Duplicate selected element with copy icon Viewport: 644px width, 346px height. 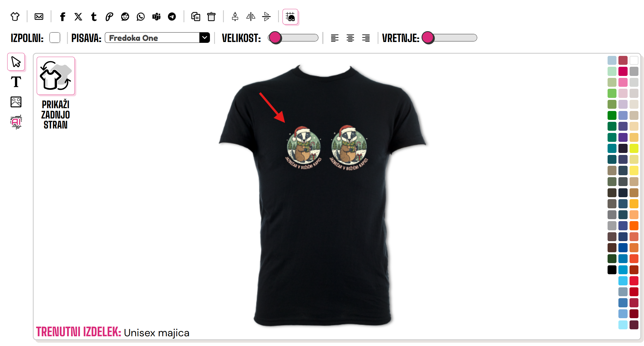(196, 17)
